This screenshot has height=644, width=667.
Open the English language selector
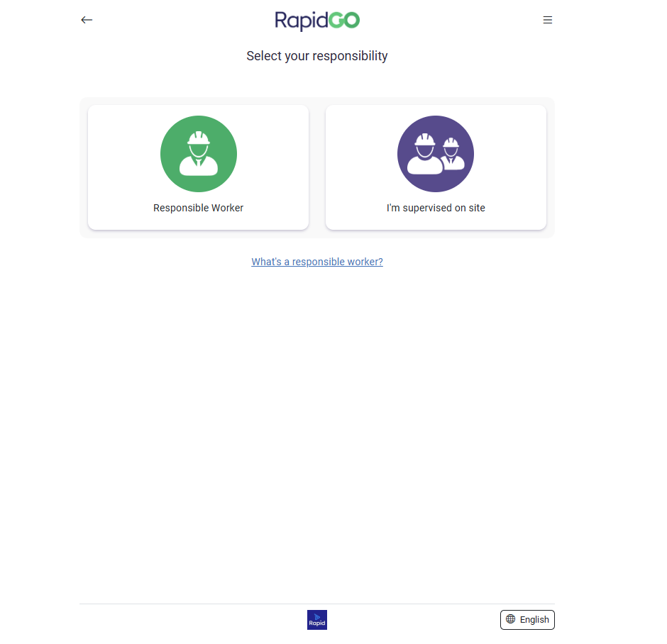tap(527, 619)
